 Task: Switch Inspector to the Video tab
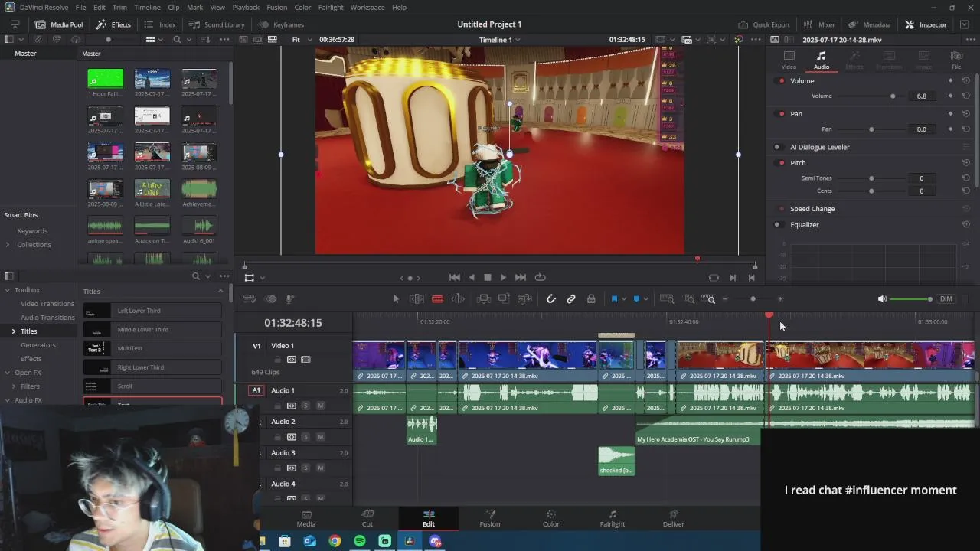(x=789, y=60)
